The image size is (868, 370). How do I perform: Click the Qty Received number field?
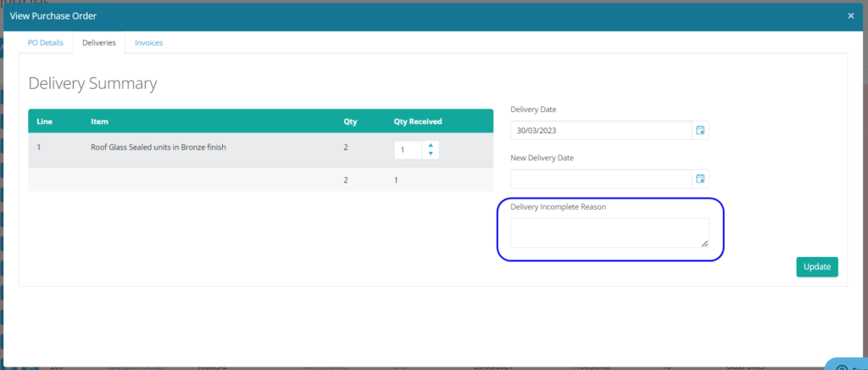(408, 149)
